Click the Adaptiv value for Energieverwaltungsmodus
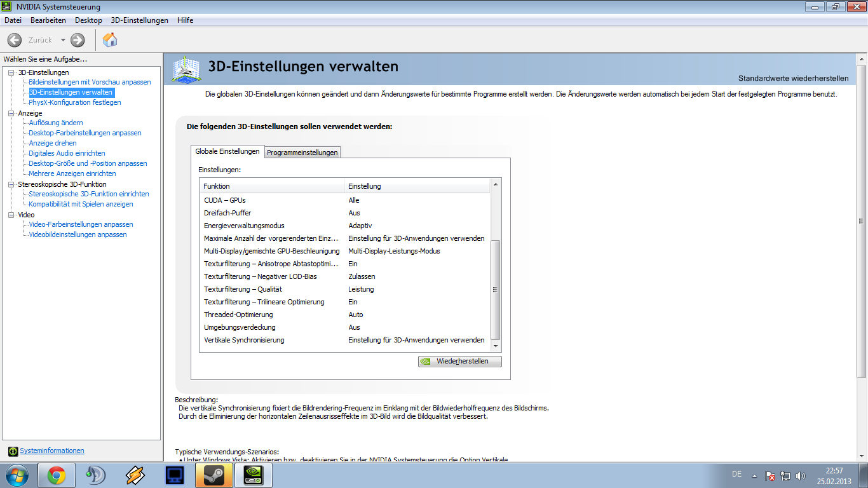Screen dimensions: 868x488 (x=360, y=226)
